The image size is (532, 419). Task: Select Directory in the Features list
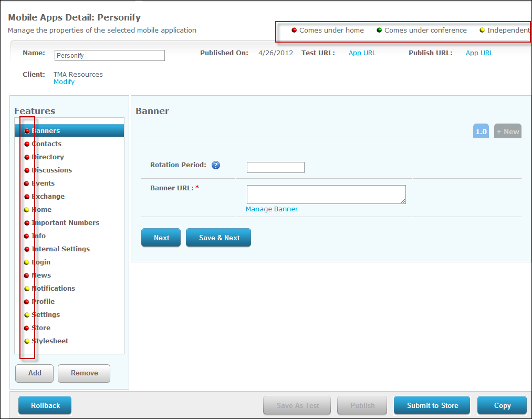[x=48, y=157]
